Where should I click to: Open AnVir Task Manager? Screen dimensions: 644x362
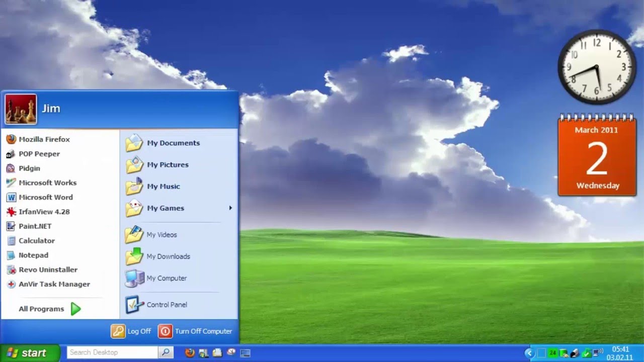coord(48,284)
